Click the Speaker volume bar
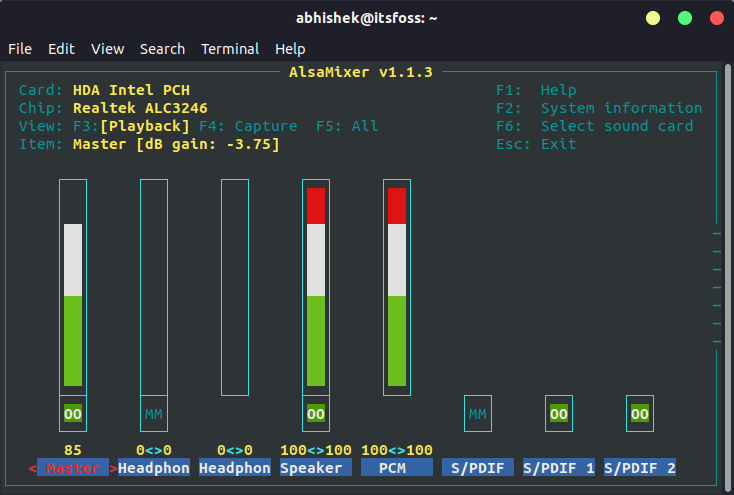 click(x=316, y=288)
